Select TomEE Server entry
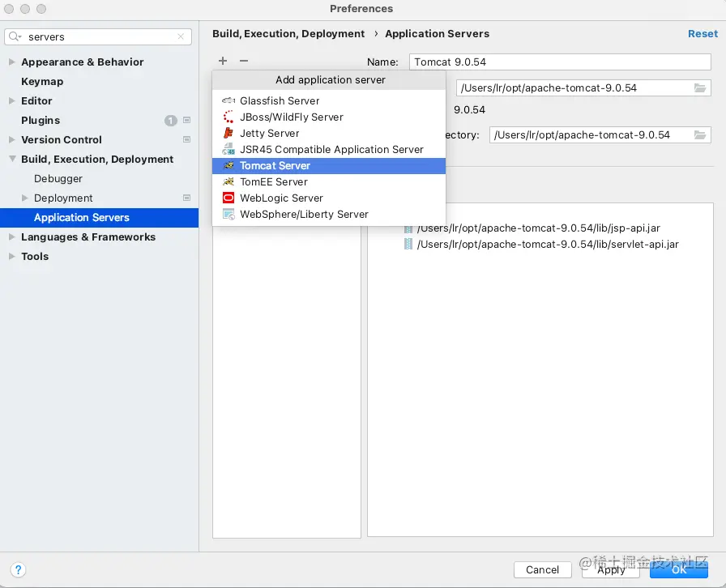This screenshot has height=588, width=726. click(x=329, y=181)
